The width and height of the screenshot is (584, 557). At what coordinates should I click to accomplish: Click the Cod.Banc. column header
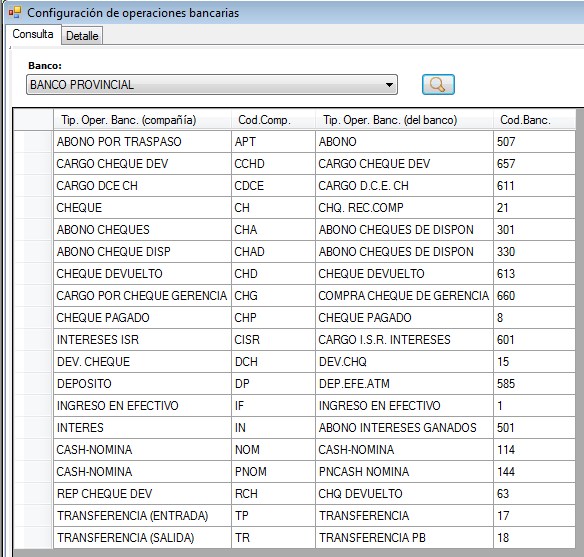point(534,120)
